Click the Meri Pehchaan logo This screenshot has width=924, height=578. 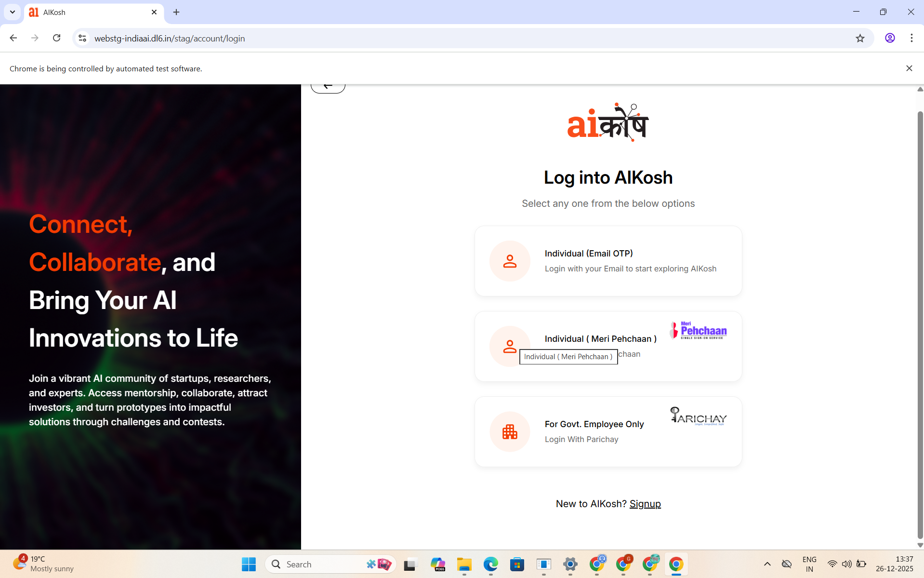pos(698,330)
